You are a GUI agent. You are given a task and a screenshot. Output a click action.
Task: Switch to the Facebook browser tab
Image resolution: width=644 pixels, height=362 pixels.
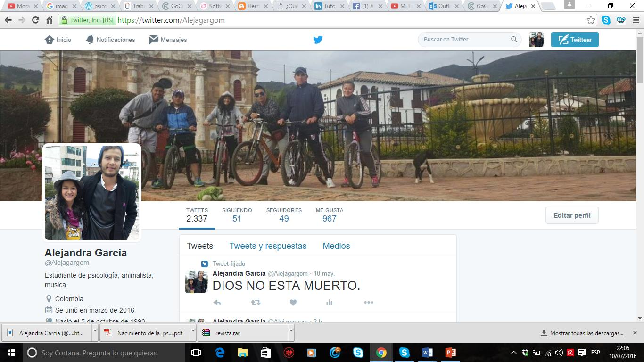(x=367, y=6)
